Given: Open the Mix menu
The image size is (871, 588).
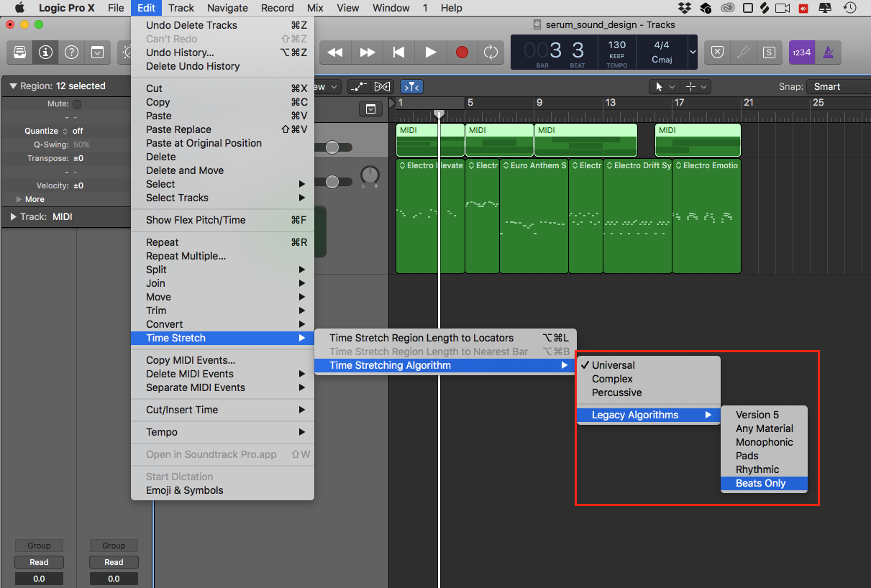Looking at the screenshot, I should pyautogui.click(x=315, y=8).
